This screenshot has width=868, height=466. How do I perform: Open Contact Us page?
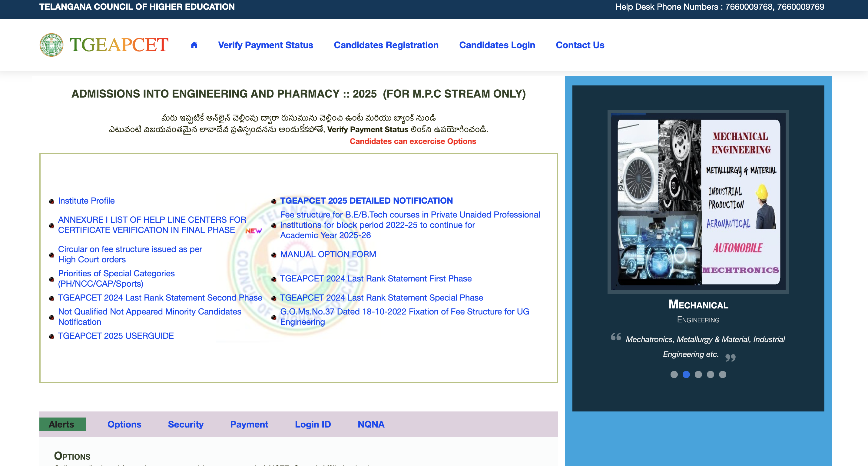[580, 45]
